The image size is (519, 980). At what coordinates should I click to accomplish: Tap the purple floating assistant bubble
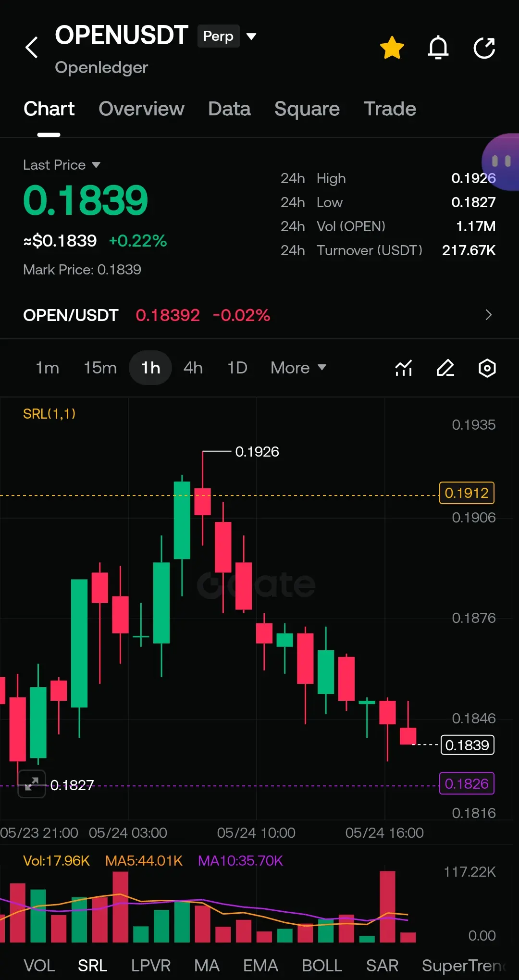501,162
